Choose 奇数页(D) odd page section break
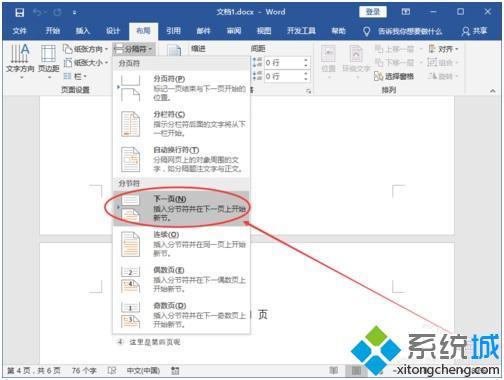 pyautogui.click(x=181, y=315)
